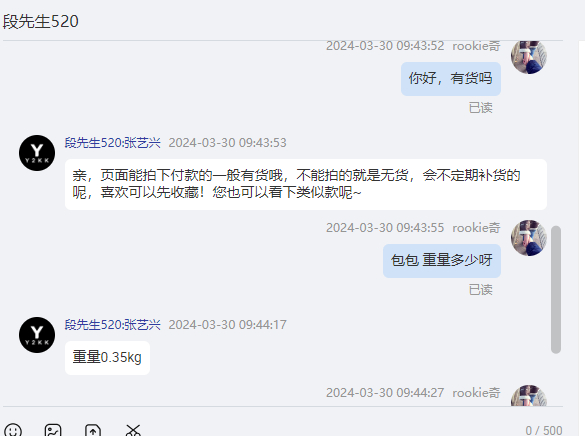Click rookie奇 avatar next to 包包 重量多少呀
The width and height of the screenshot is (585, 436).
[x=529, y=238]
